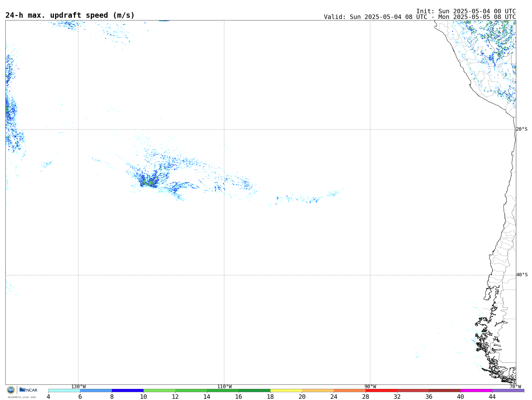Open the ensemble.ucar.edu link text
The width and height of the screenshot is (532, 400).
pos(22,397)
